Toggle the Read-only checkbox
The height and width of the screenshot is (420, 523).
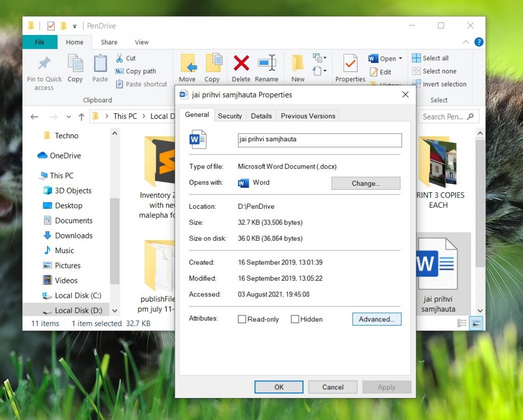point(242,319)
